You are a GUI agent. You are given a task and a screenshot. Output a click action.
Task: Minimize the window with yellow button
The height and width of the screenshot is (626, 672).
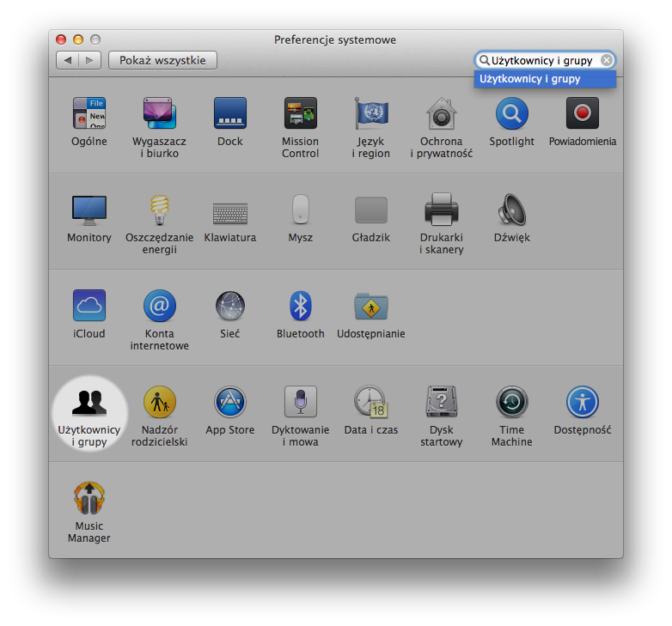[78, 40]
